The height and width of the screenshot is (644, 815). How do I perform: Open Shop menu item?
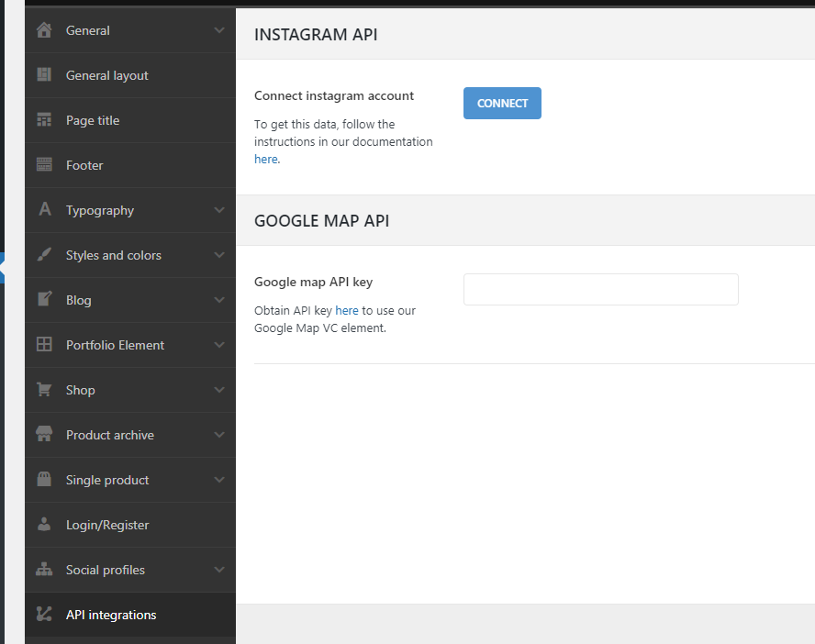click(x=130, y=390)
